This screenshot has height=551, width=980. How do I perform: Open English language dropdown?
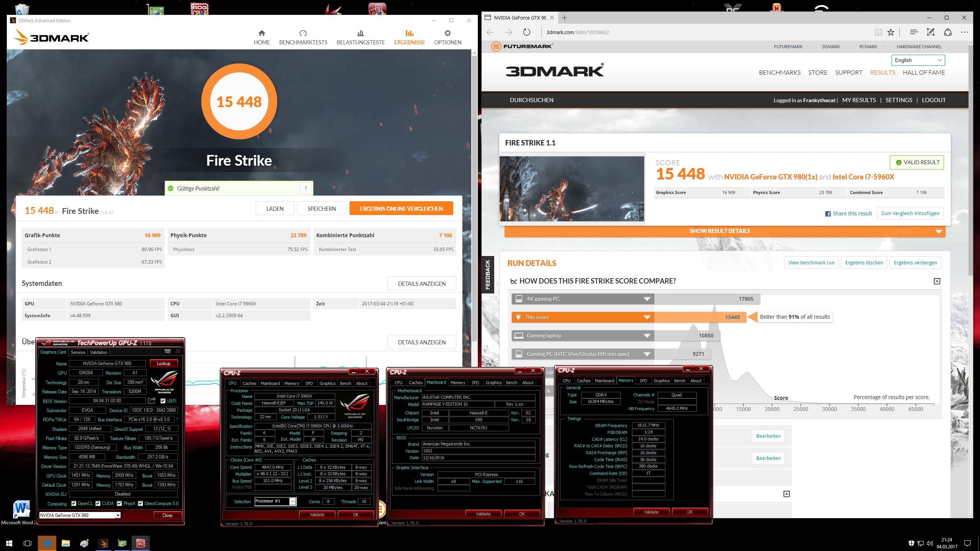pos(918,60)
